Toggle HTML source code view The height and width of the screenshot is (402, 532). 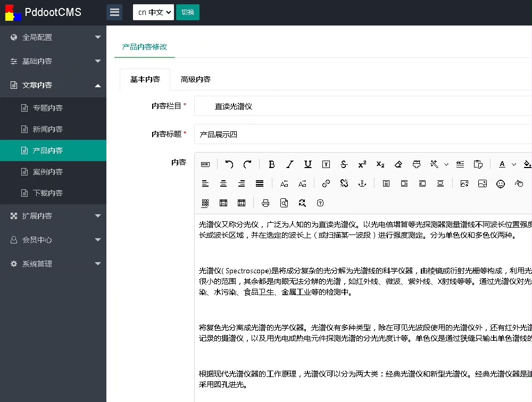tap(205, 164)
